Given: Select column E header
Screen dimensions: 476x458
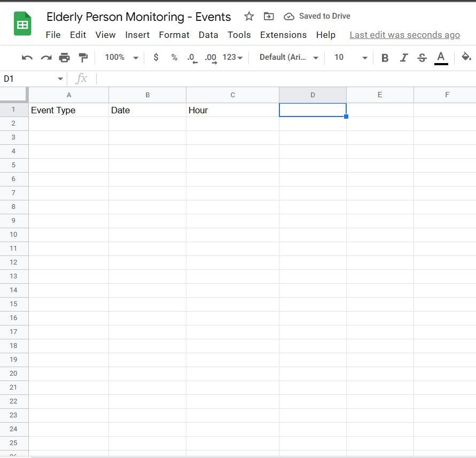Looking at the screenshot, I should [x=380, y=95].
